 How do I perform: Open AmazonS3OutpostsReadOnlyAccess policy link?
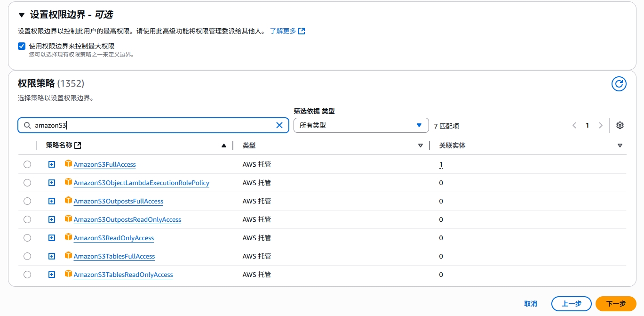click(127, 219)
